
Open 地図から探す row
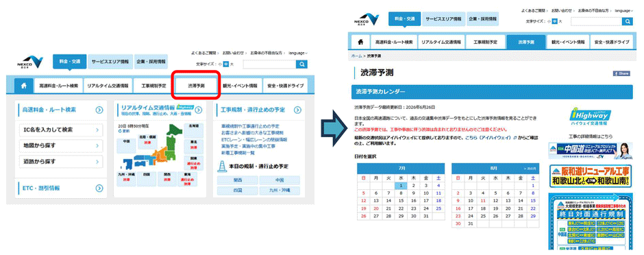[61, 145]
